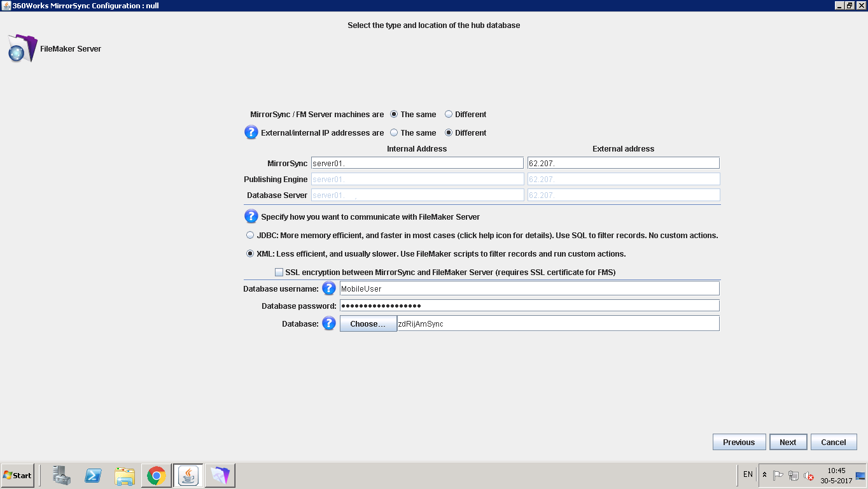
Task: Click help icon next to Database label
Action: pos(328,323)
